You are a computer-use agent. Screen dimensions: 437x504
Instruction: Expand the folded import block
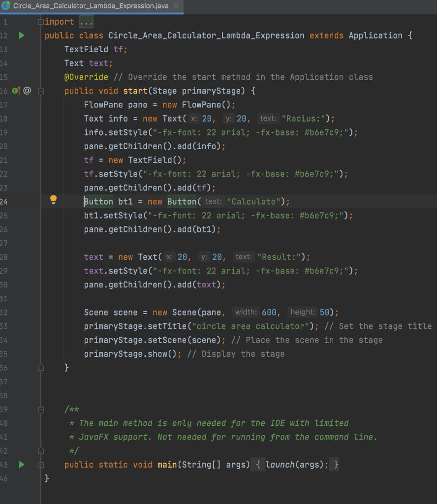coord(41,22)
